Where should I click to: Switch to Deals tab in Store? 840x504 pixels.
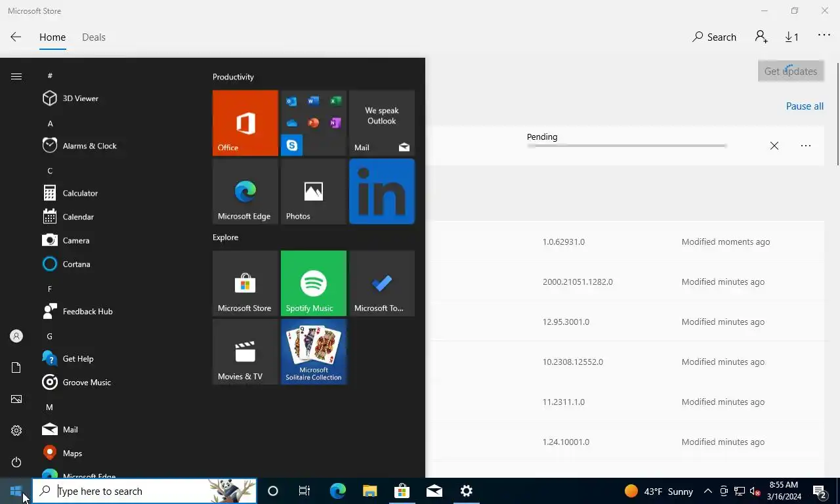point(94,37)
